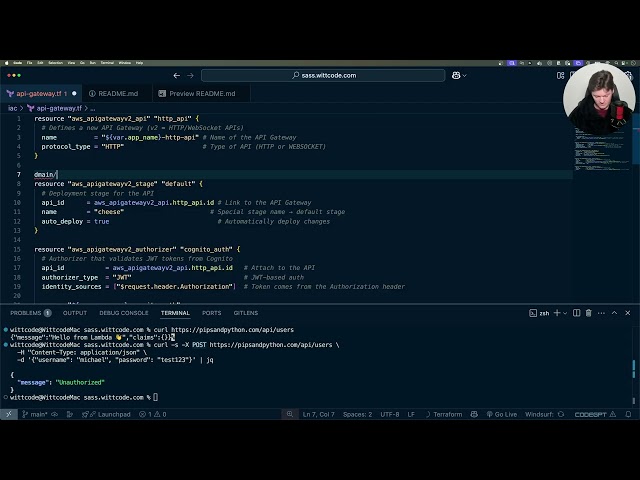Viewport: 640px width, 480px height.
Task: Publish changes with the cloud sync icon
Action: point(55,414)
